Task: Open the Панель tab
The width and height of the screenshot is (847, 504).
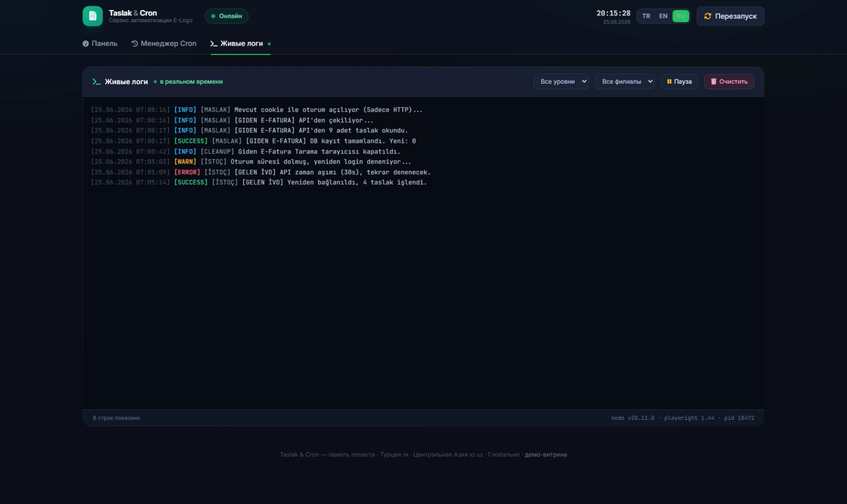Action: tap(100, 43)
